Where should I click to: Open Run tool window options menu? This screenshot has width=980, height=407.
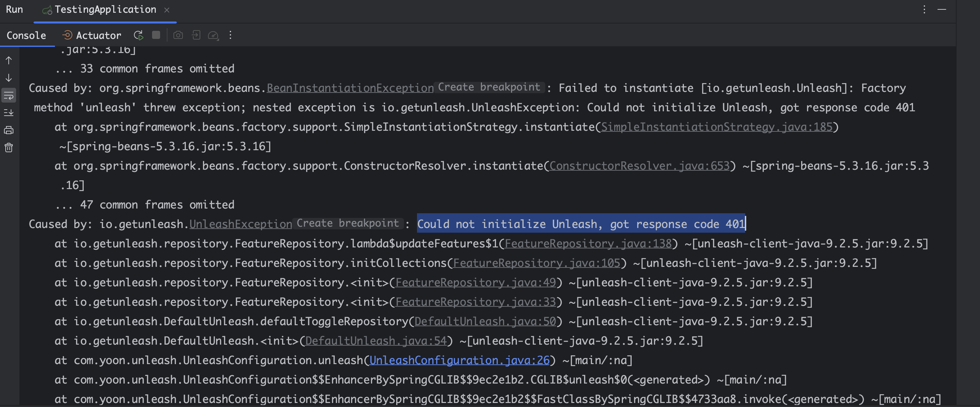[924, 9]
